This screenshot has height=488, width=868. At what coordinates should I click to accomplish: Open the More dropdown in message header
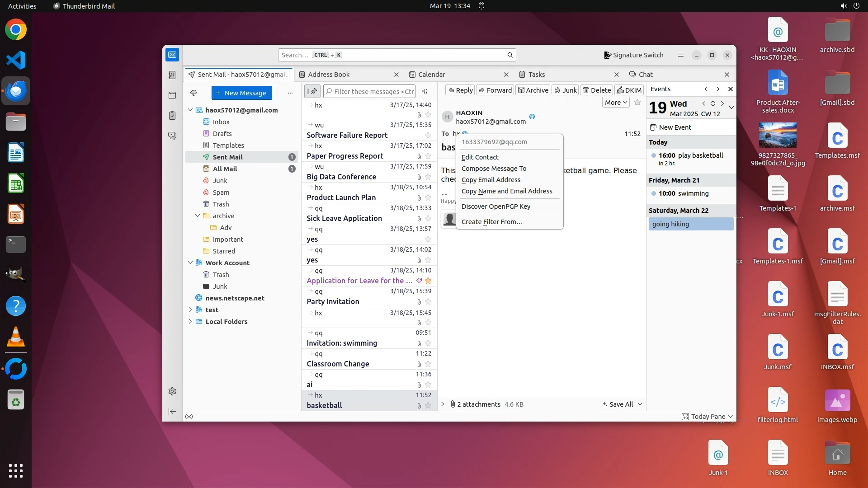[x=616, y=103]
